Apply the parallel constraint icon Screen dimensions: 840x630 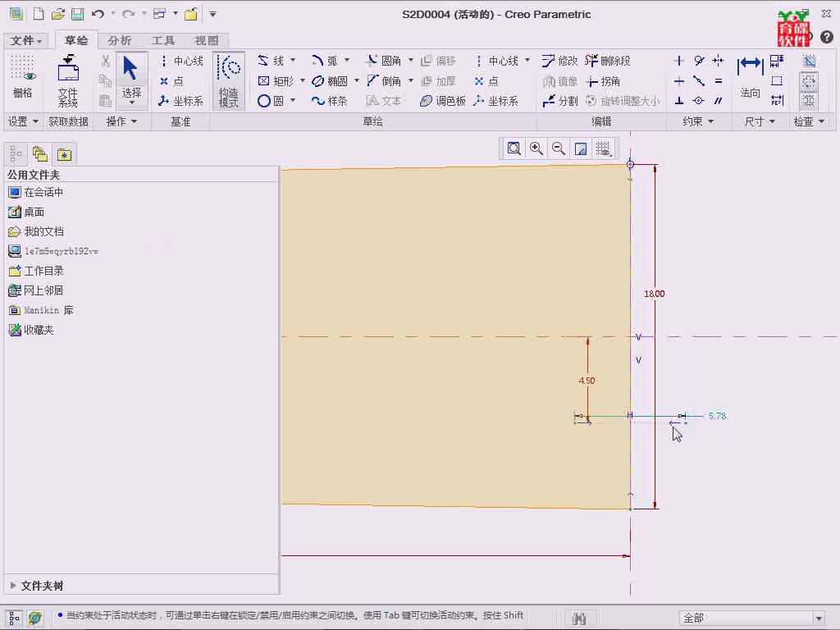pos(718,101)
